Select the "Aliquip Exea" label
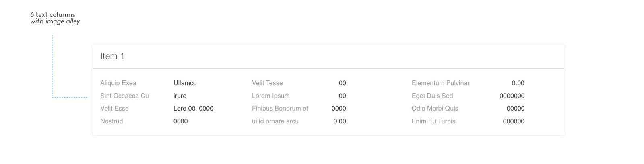Screen dimensions: 644x164 (118, 83)
